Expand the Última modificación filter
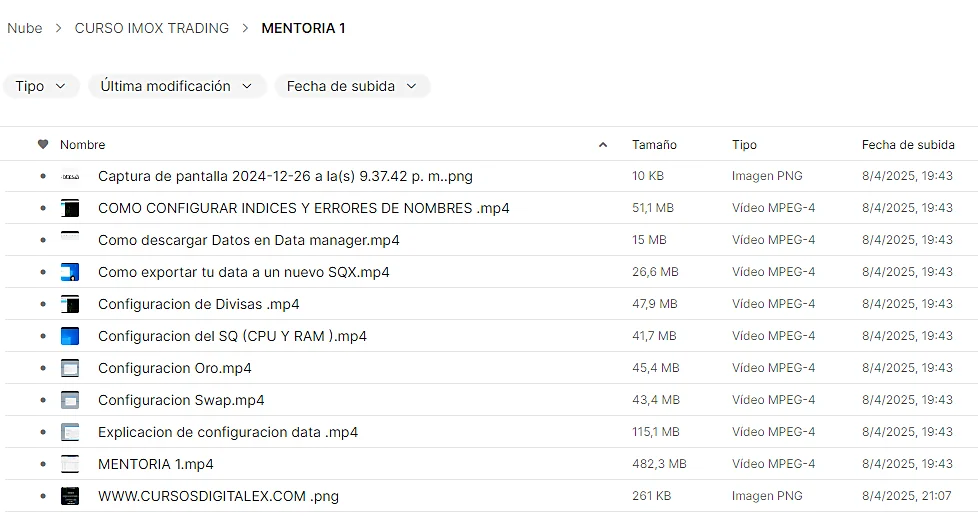The image size is (978, 522). [x=177, y=86]
